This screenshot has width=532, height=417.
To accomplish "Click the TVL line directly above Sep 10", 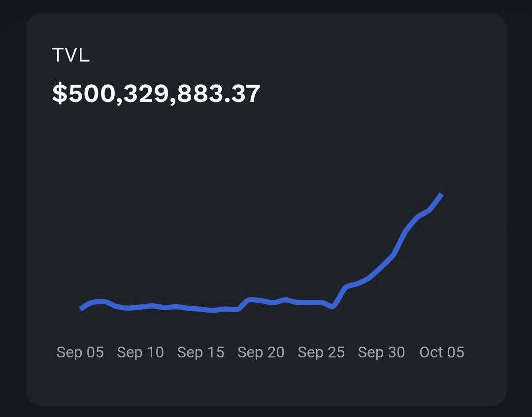I will click(x=140, y=307).
